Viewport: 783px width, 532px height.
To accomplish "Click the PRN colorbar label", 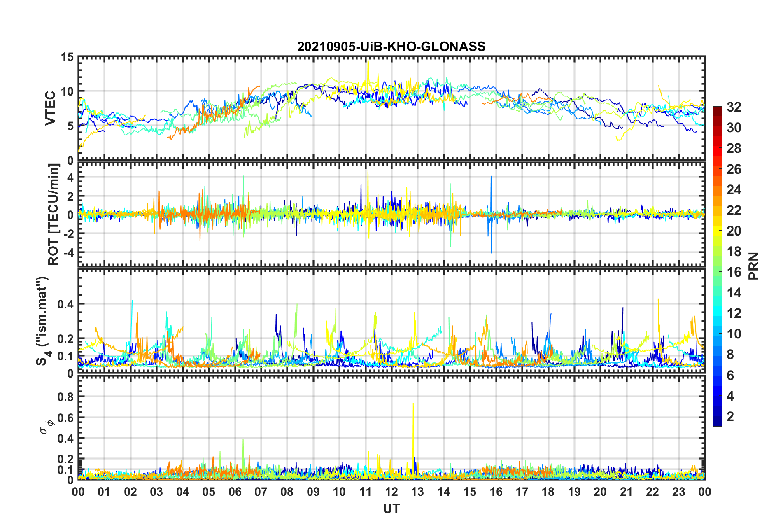I will coord(754,266).
